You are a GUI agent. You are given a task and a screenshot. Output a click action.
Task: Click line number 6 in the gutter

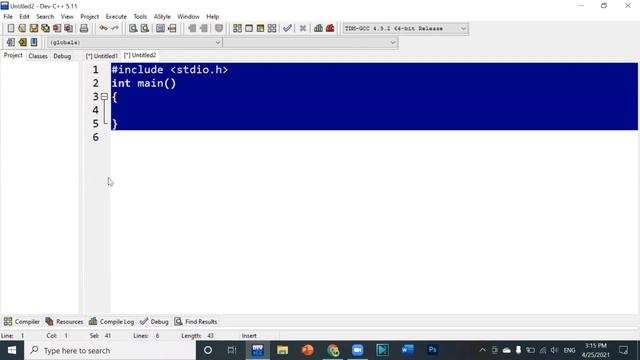point(96,137)
